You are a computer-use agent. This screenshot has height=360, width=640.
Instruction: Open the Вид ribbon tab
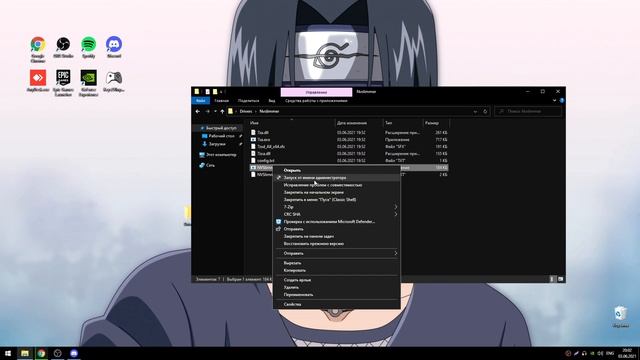(x=272, y=101)
